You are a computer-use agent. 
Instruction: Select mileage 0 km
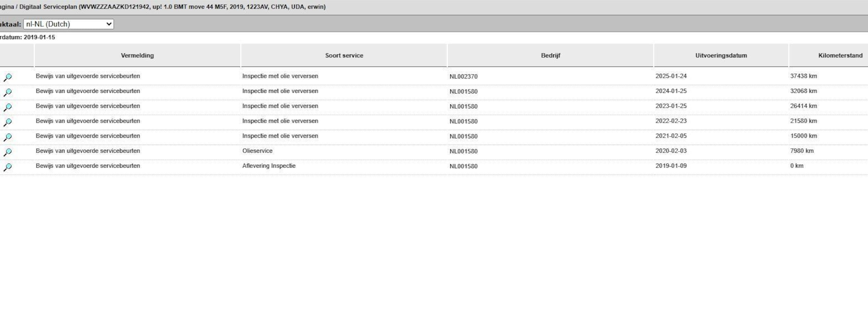[x=797, y=166]
